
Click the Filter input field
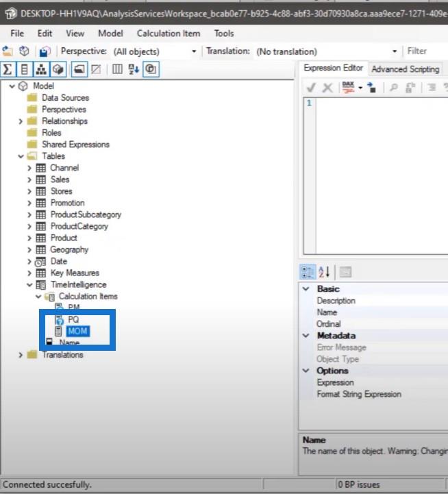pyautogui.click(x=427, y=51)
